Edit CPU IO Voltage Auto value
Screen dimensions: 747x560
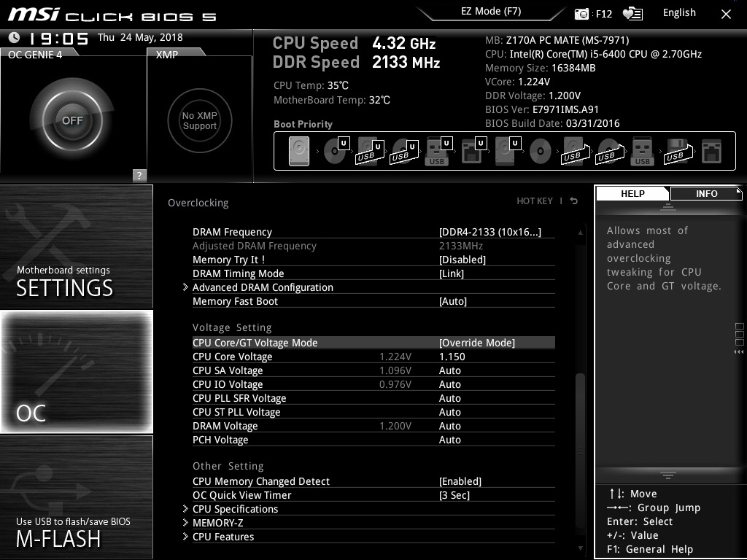click(x=449, y=384)
